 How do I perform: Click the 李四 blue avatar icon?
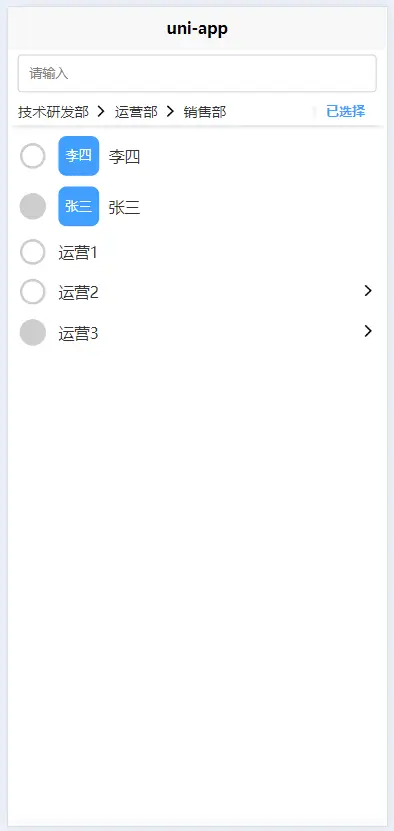(78, 156)
